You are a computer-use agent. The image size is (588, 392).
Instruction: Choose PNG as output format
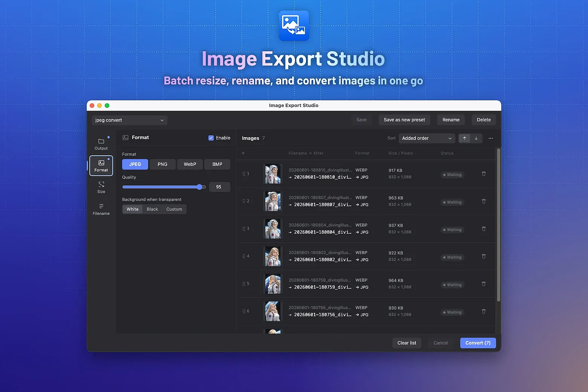point(162,164)
